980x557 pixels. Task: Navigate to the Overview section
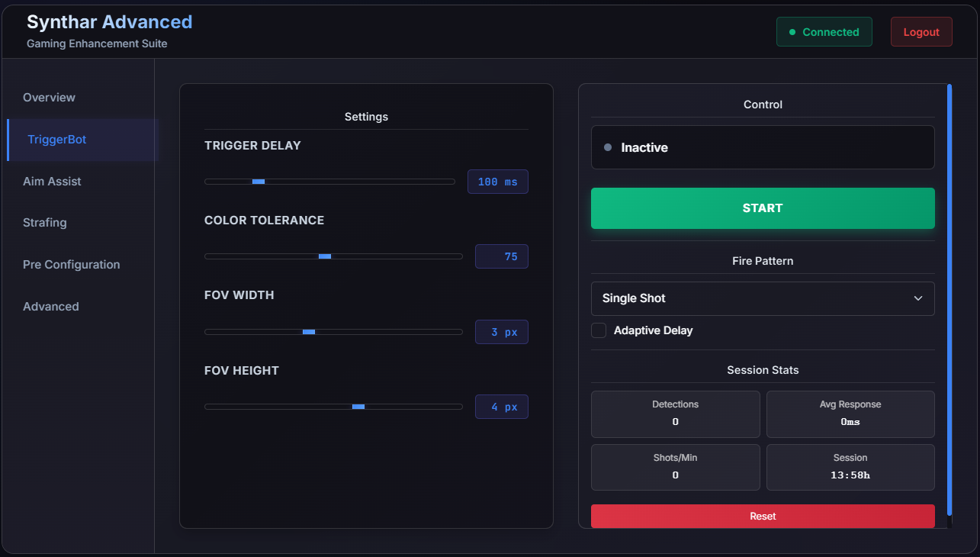pyautogui.click(x=49, y=97)
